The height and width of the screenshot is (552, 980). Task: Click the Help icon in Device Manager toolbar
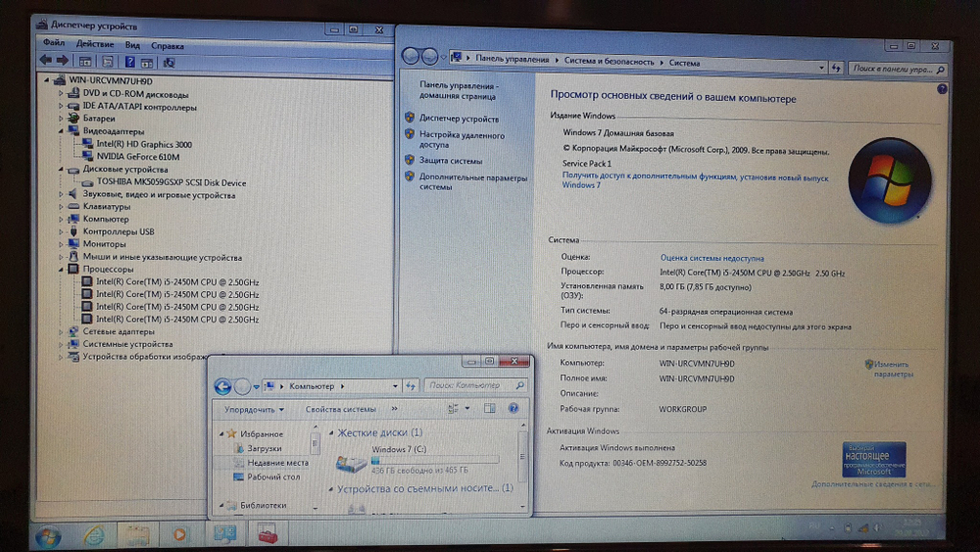coord(129,62)
